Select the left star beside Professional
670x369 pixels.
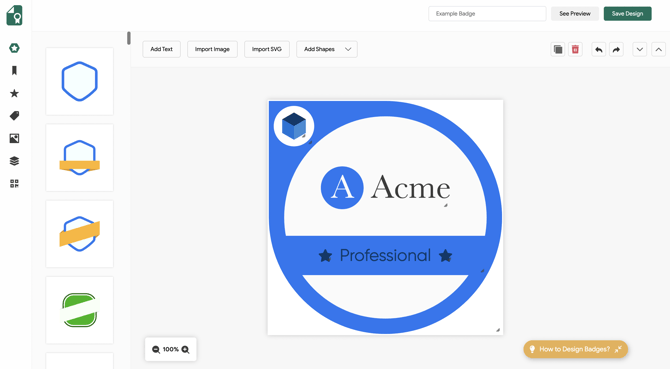click(326, 256)
